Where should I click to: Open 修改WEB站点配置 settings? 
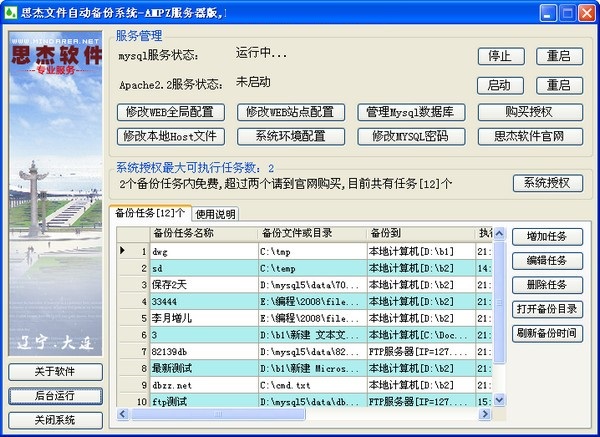[x=291, y=111]
